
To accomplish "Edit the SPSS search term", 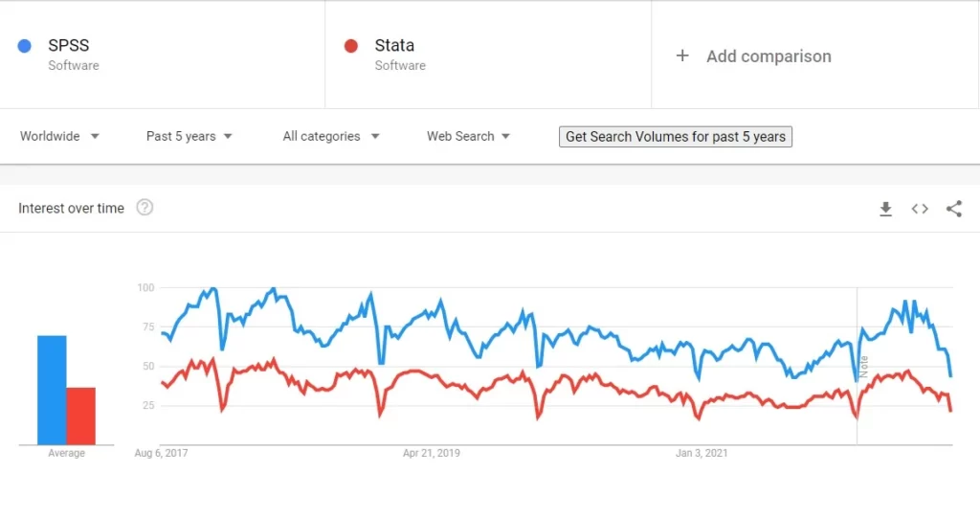I will tap(69, 45).
